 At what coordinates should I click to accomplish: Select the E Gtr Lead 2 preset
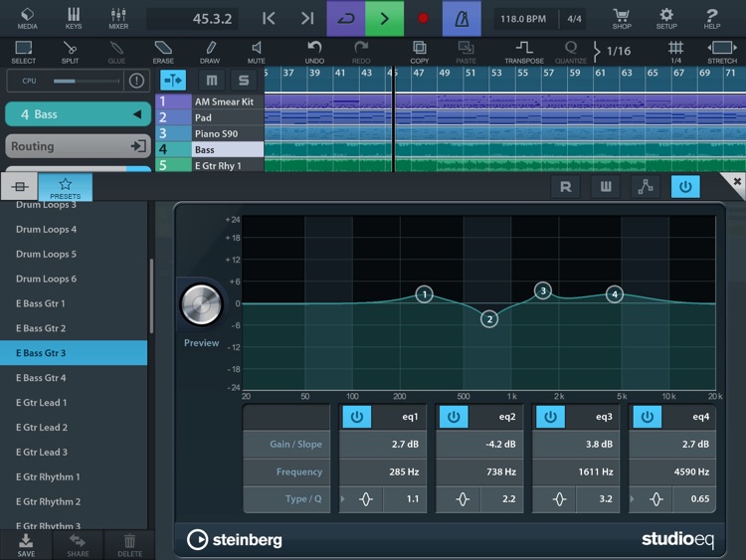point(74,428)
